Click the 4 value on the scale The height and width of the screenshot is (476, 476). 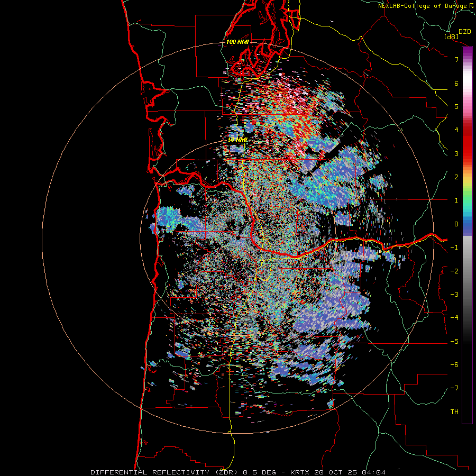coord(456,130)
